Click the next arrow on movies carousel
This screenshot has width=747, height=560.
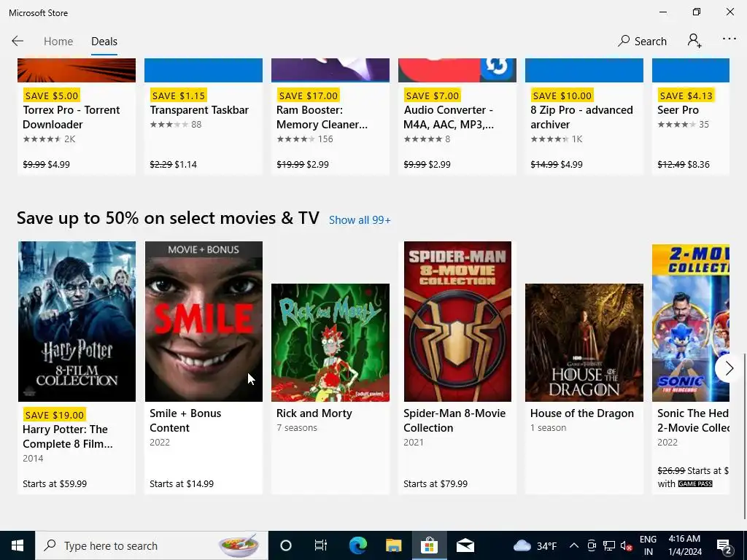click(729, 368)
